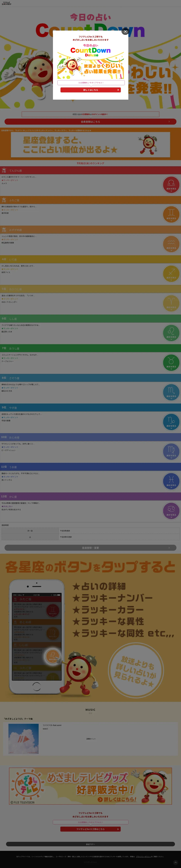
Task: Expand Cancer (かに座) fortune details
Action: tap(171, 511)
